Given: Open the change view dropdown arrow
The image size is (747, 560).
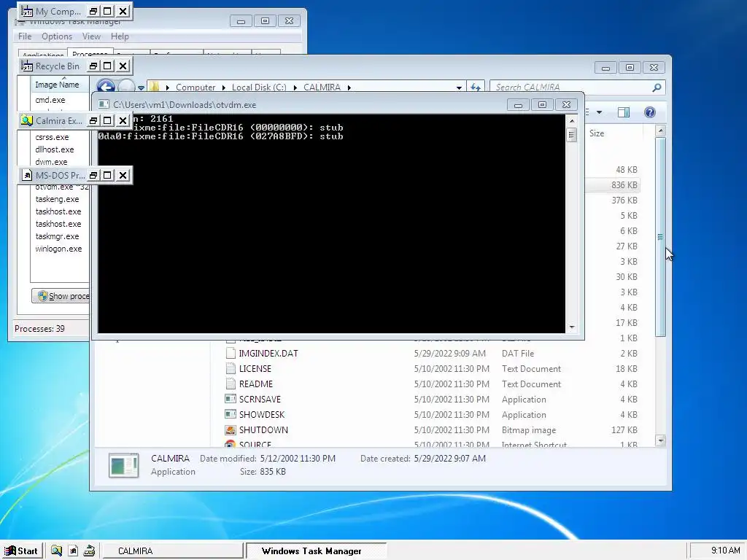Looking at the screenshot, I should (600, 112).
